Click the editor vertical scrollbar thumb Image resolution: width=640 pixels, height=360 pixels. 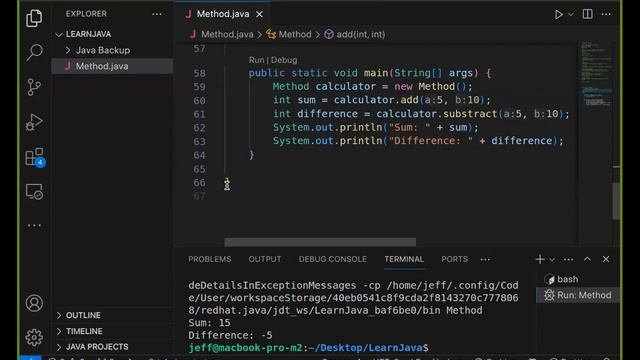tap(616, 201)
